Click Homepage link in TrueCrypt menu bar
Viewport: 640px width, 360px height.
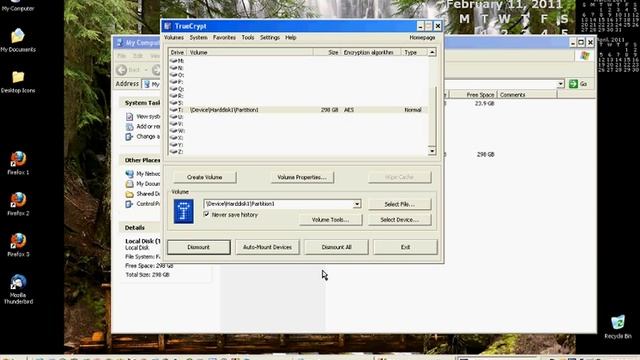coord(422,38)
